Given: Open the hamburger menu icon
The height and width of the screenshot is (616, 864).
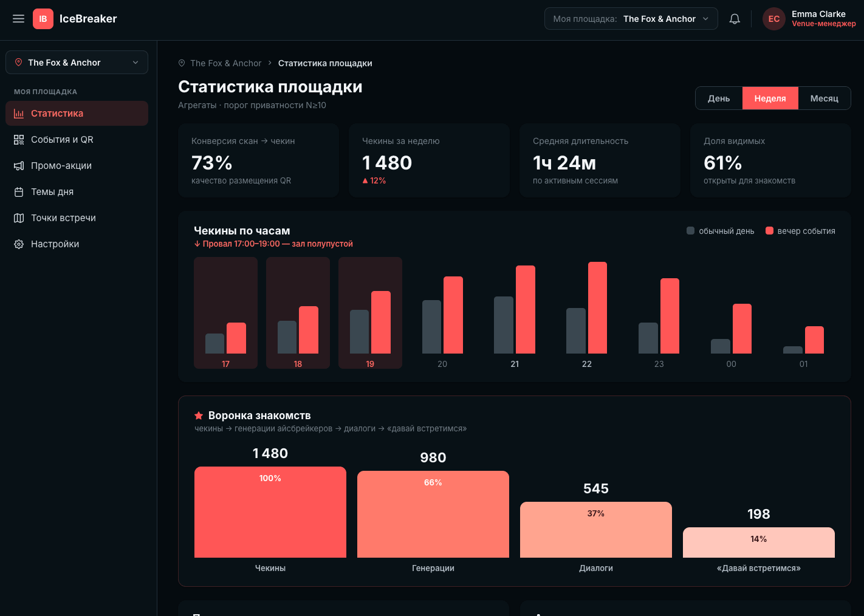Looking at the screenshot, I should (19, 19).
